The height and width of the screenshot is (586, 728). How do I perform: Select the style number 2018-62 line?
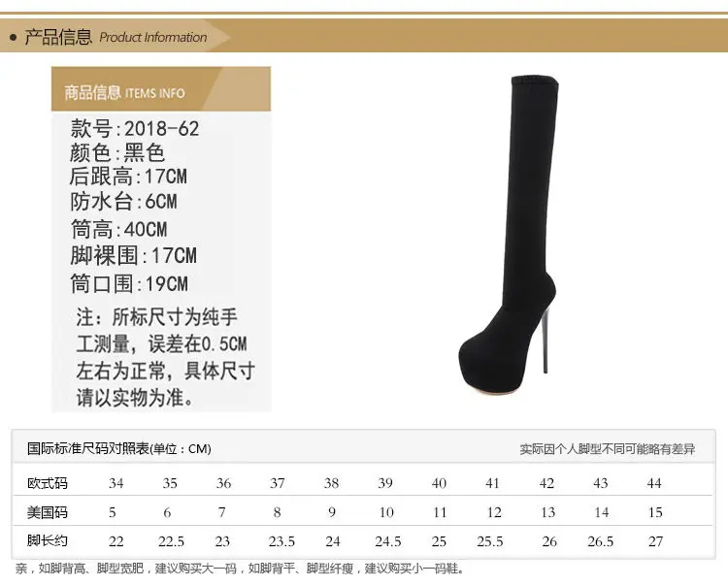[x=135, y=128]
